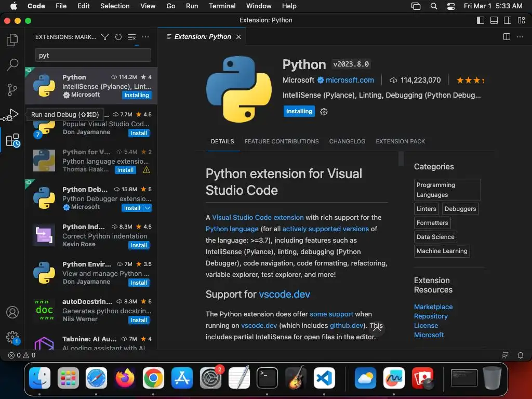Viewport: 532px width, 399px height.
Task: Open Install dropdown arrow for Python Debugger
Action: pos(148,208)
